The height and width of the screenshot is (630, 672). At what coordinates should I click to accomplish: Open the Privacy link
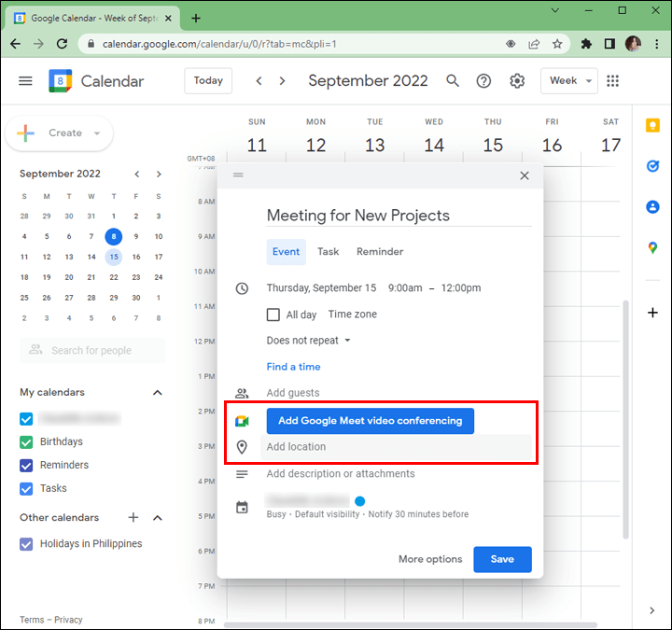click(x=68, y=620)
